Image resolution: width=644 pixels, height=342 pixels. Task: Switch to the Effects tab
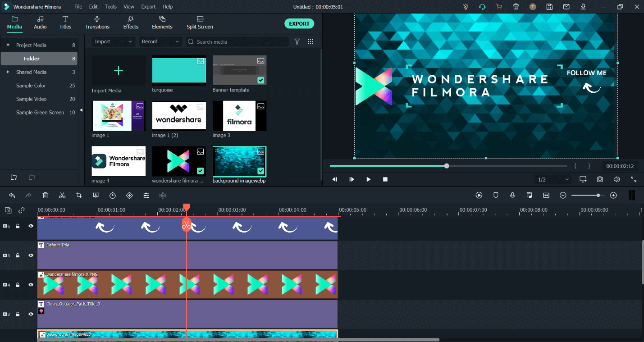coord(131,23)
